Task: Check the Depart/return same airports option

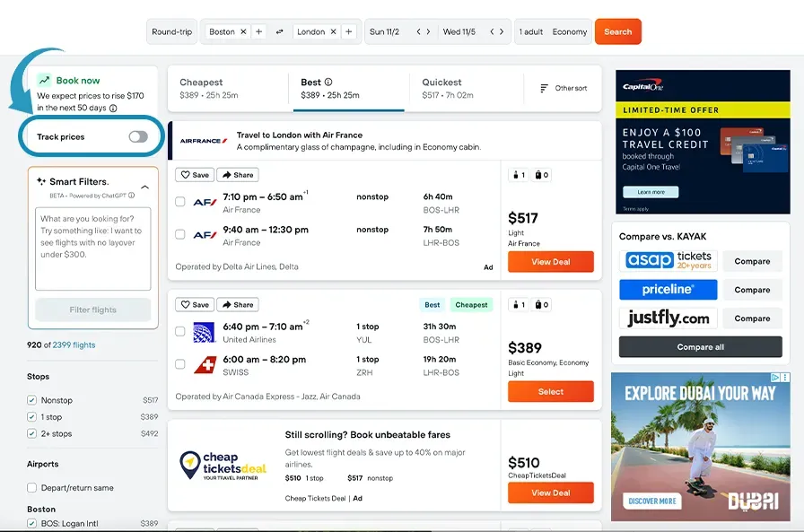Action: (x=32, y=487)
